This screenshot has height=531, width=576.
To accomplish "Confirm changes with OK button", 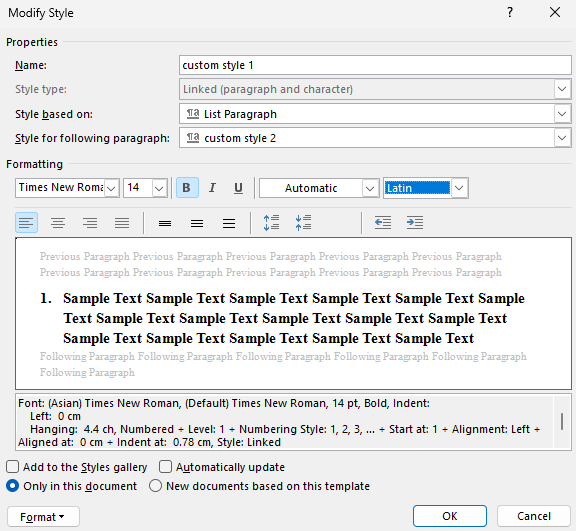I will 450,516.
